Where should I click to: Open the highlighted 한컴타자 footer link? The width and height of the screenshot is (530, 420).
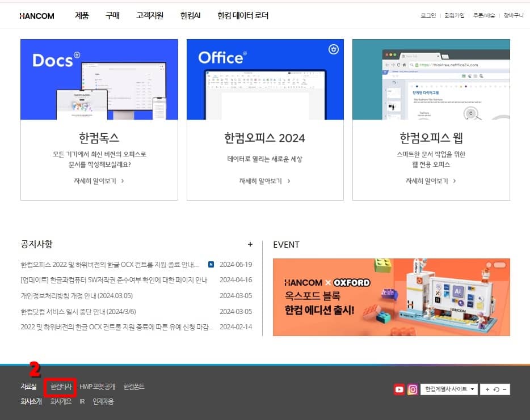(60, 385)
